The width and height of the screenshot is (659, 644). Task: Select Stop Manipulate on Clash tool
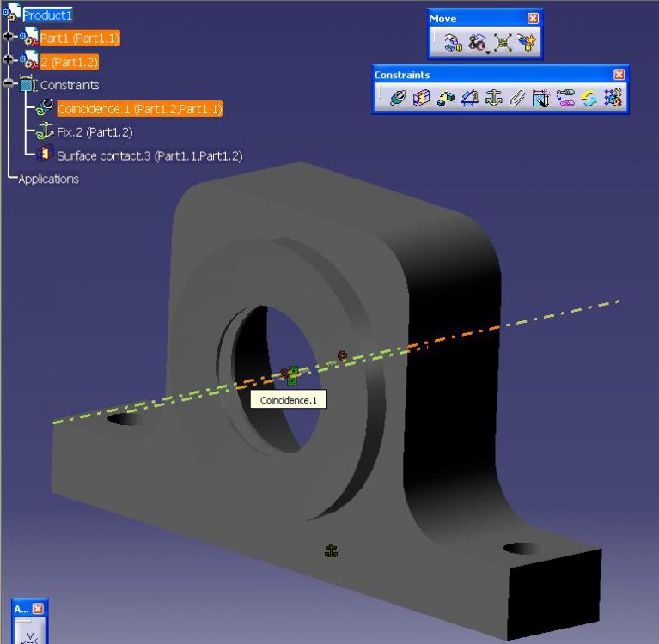(x=527, y=42)
